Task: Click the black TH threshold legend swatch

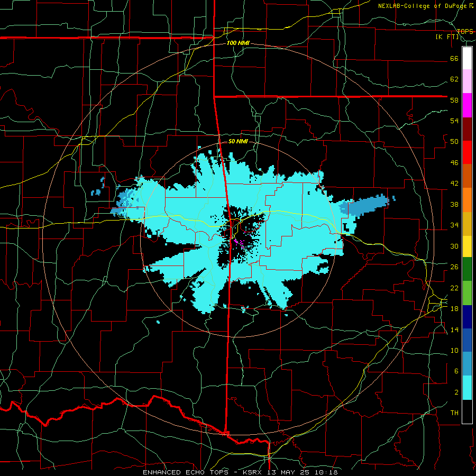Action: tap(467, 411)
